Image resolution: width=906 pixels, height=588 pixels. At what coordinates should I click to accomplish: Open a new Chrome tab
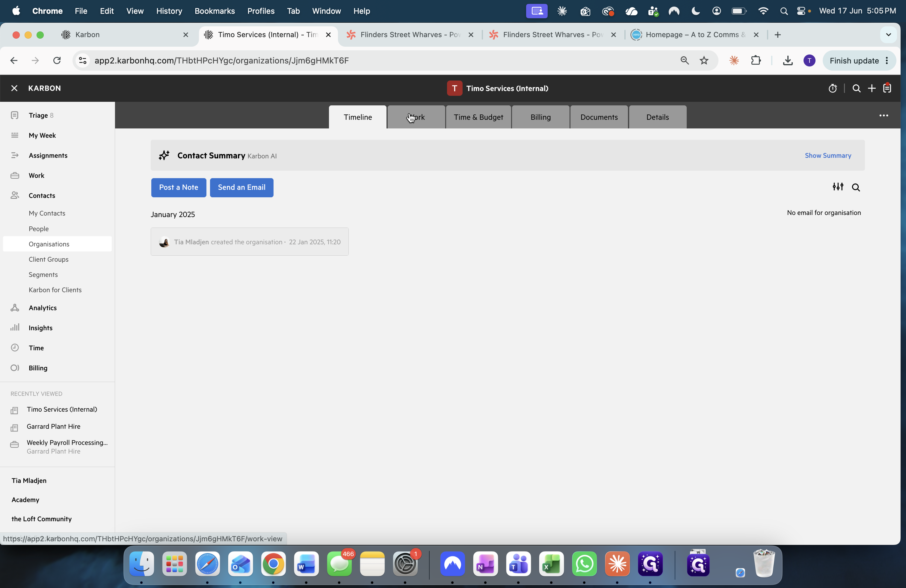point(777,35)
